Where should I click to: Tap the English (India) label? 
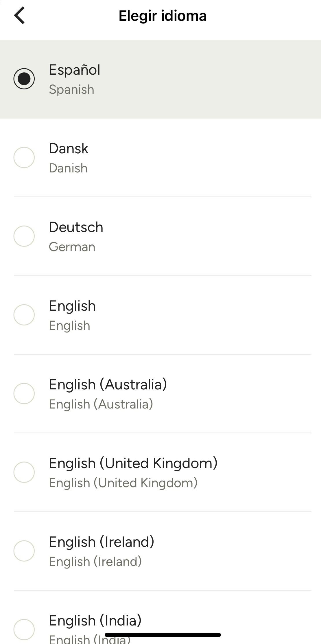point(95,621)
